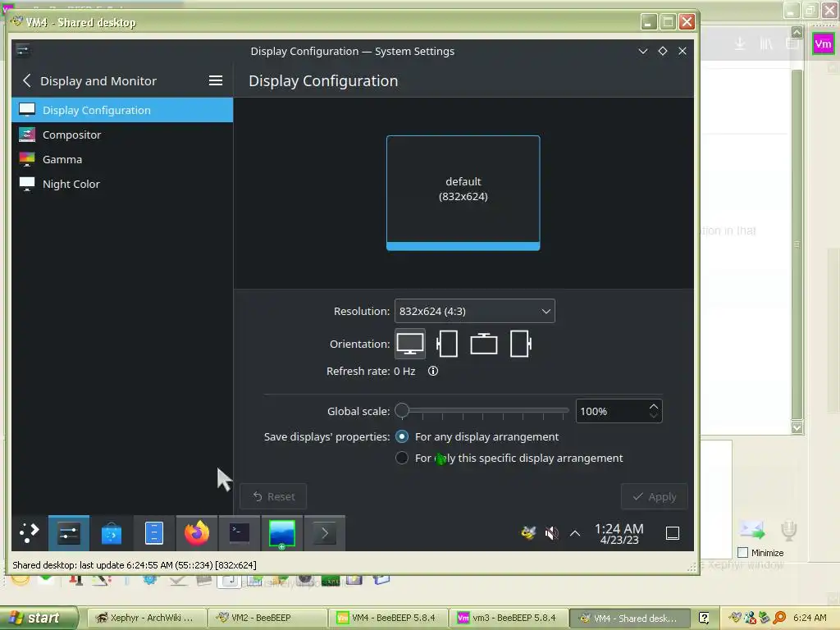This screenshot has width=840, height=630.
Task: Expand hidden system tray icons arrow
Action: pyautogui.click(x=575, y=533)
